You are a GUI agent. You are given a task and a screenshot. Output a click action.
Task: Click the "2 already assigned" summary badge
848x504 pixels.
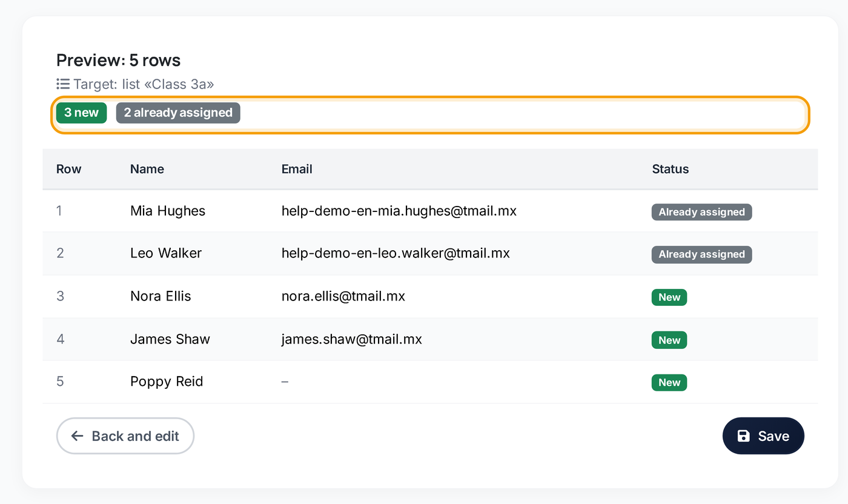(x=178, y=113)
